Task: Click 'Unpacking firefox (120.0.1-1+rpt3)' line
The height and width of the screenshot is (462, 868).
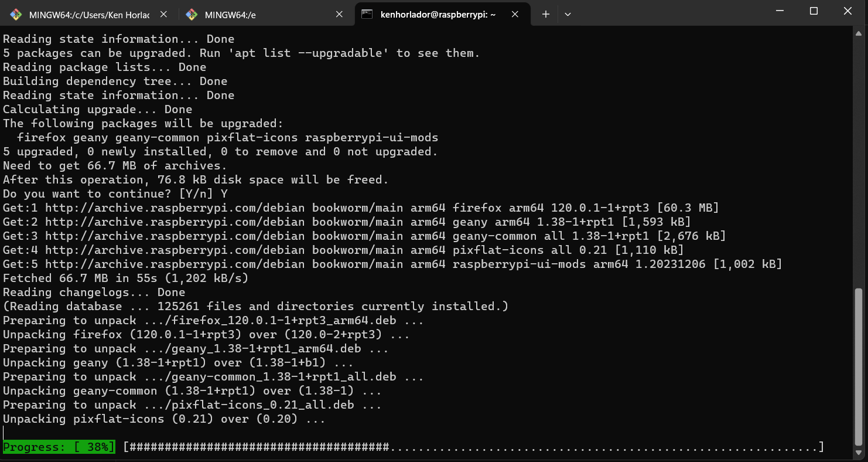Action: tap(206, 335)
